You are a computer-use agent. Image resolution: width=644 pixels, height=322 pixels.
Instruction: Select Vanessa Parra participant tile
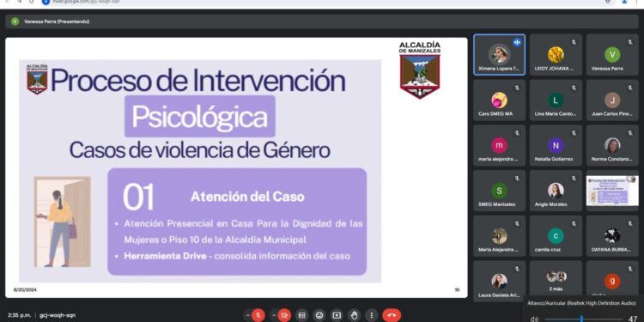click(x=612, y=55)
